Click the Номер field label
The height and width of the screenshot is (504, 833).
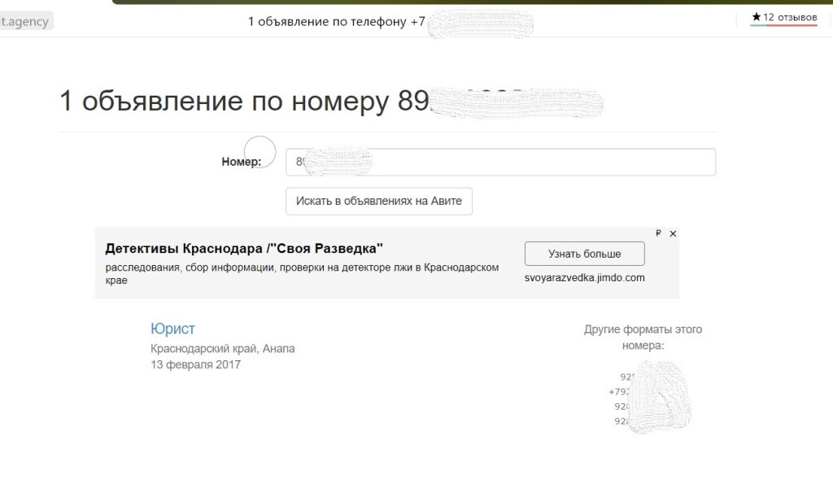(x=241, y=162)
